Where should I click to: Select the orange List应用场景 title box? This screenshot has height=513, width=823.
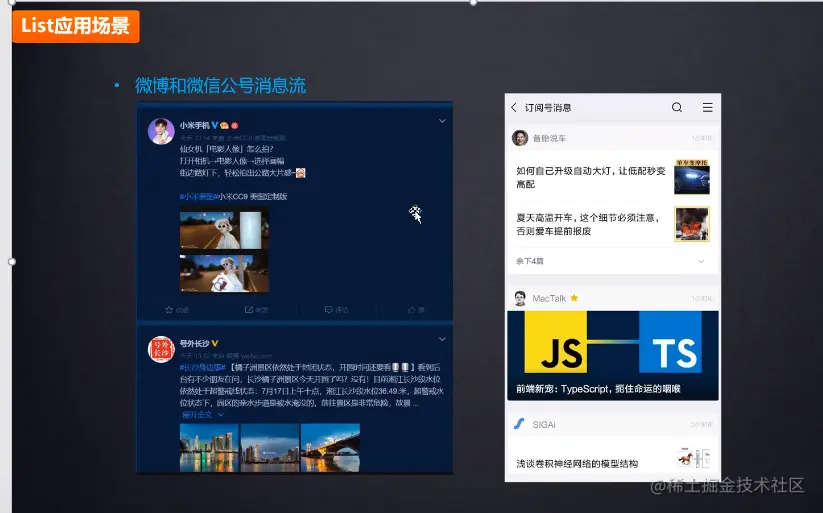point(76,26)
